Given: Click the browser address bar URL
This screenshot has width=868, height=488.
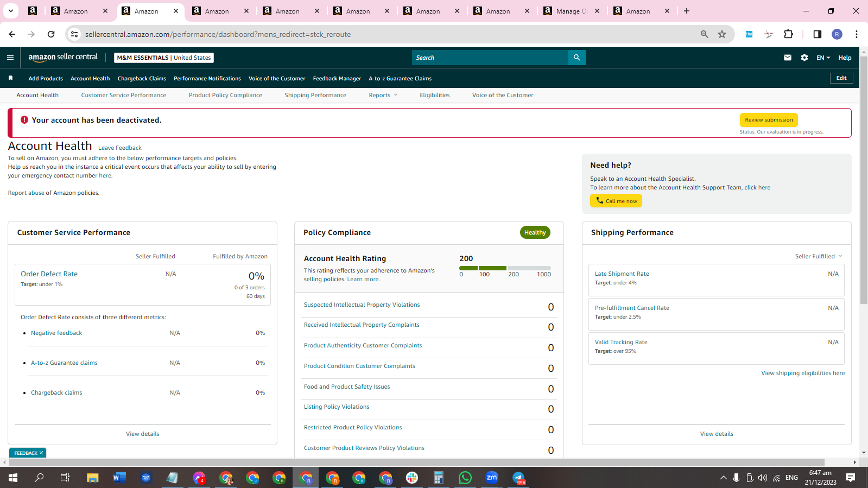Looking at the screenshot, I should pyautogui.click(x=218, y=34).
